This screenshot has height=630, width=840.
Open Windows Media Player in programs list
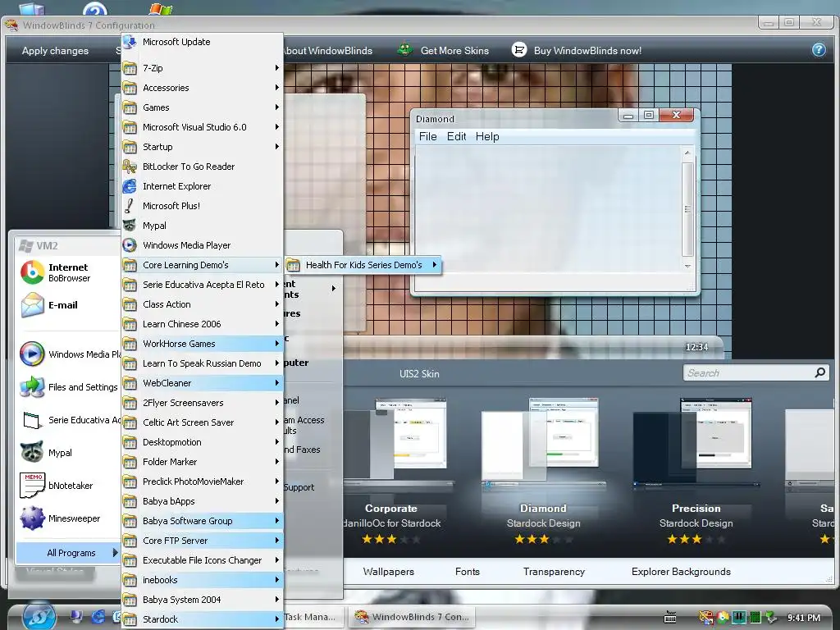coord(202,245)
